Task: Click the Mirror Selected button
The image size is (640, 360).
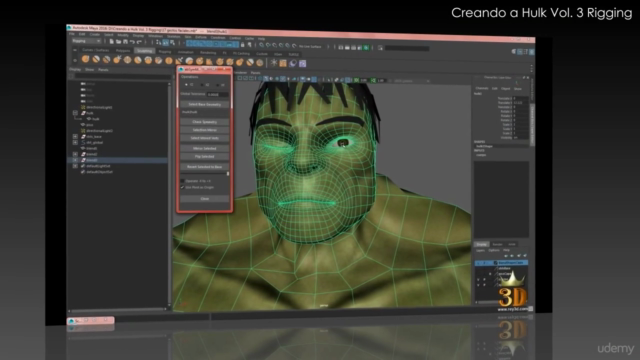Action: click(204, 148)
